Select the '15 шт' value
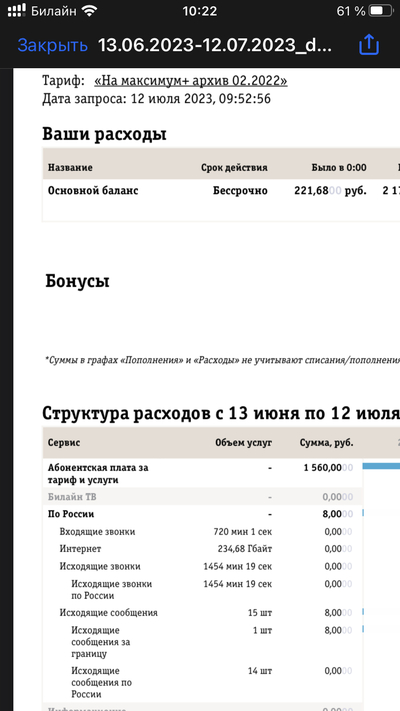 point(260,613)
